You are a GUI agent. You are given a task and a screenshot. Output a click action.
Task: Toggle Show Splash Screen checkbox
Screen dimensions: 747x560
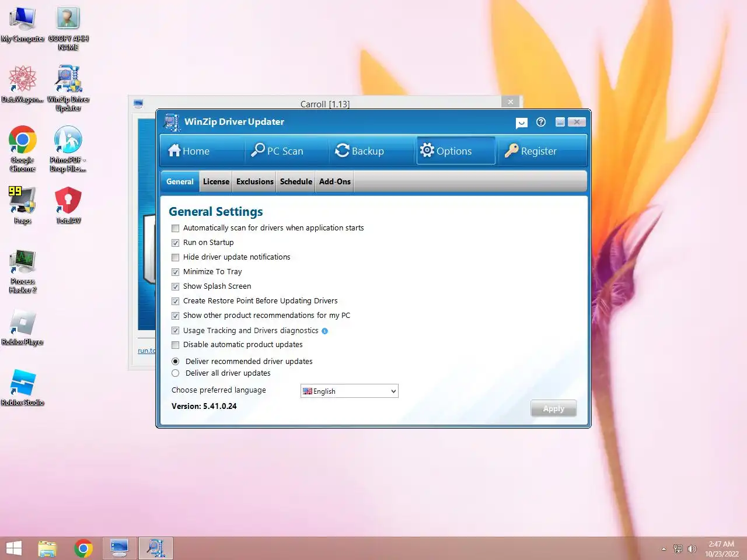point(175,286)
